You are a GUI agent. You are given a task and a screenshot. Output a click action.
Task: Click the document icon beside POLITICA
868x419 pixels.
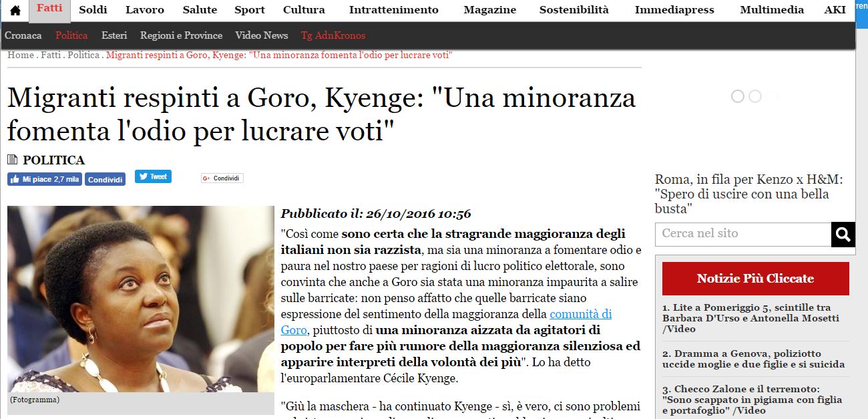point(12,160)
